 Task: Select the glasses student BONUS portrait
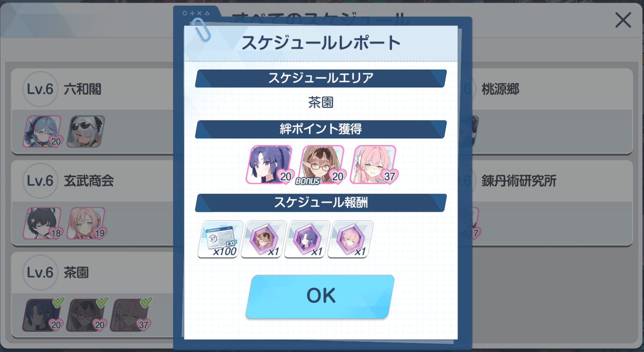pyautogui.click(x=322, y=165)
